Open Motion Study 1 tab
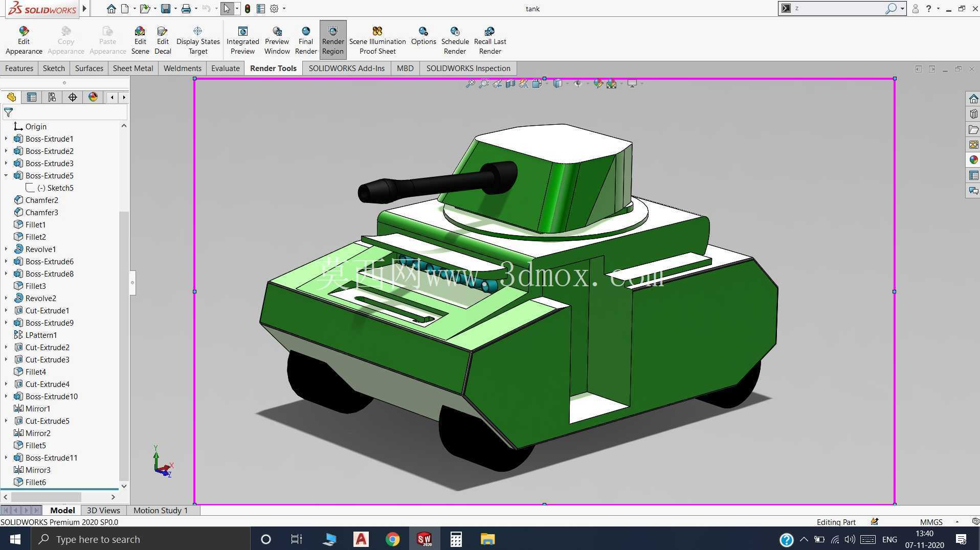This screenshot has width=980, height=550. point(161,510)
